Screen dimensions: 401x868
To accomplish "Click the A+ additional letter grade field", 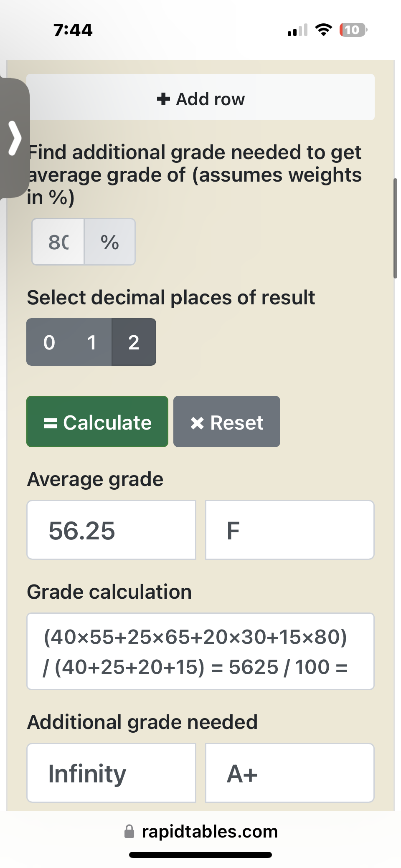I will pyautogui.click(x=290, y=773).
